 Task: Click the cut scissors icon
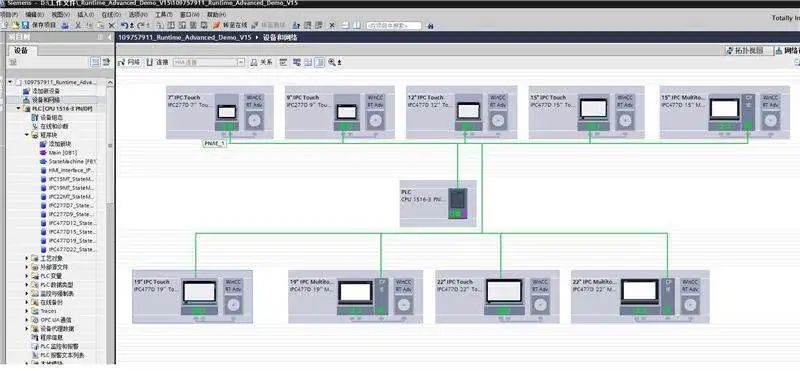tap(78, 25)
